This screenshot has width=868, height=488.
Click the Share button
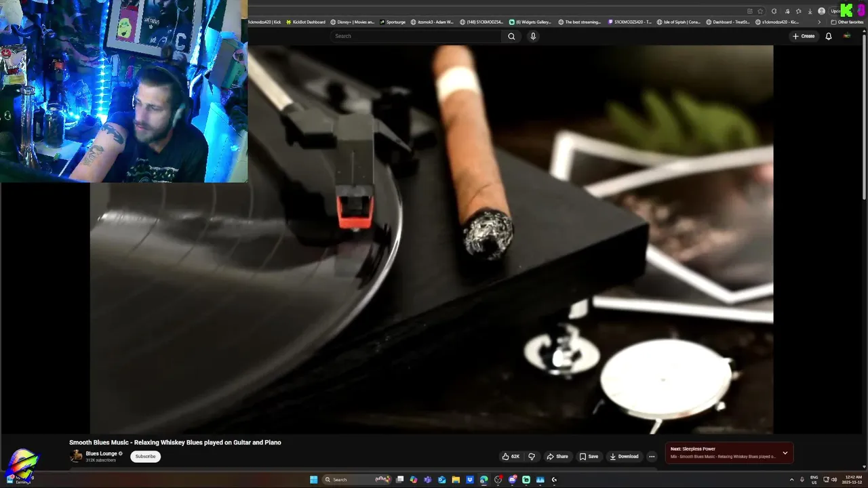[557, 456]
